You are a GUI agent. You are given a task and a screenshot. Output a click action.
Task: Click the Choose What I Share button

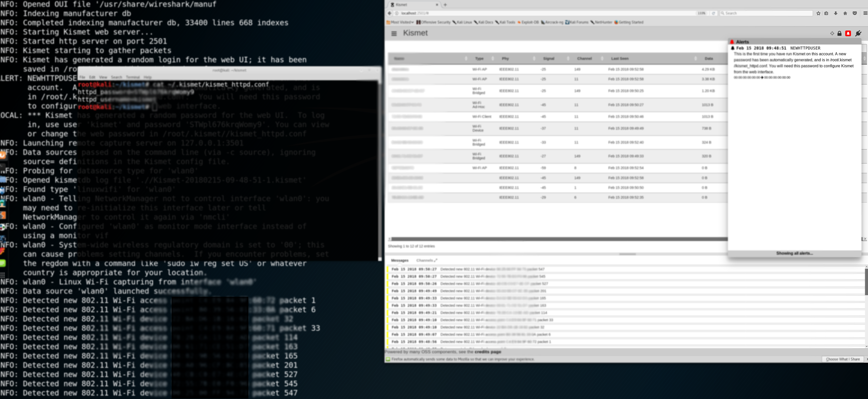pyautogui.click(x=843, y=359)
